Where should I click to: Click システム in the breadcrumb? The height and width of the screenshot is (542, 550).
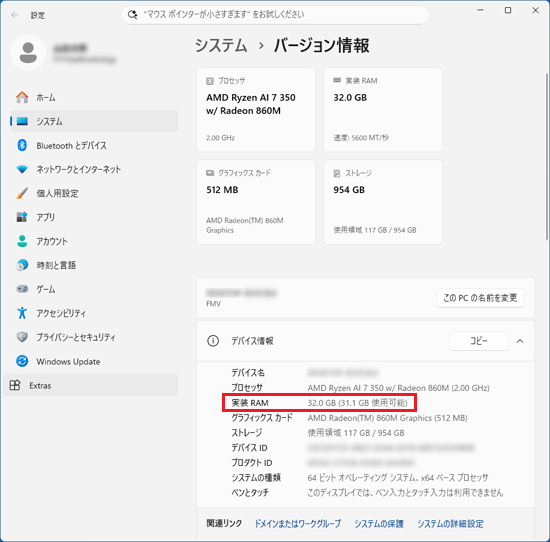[x=221, y=46]
